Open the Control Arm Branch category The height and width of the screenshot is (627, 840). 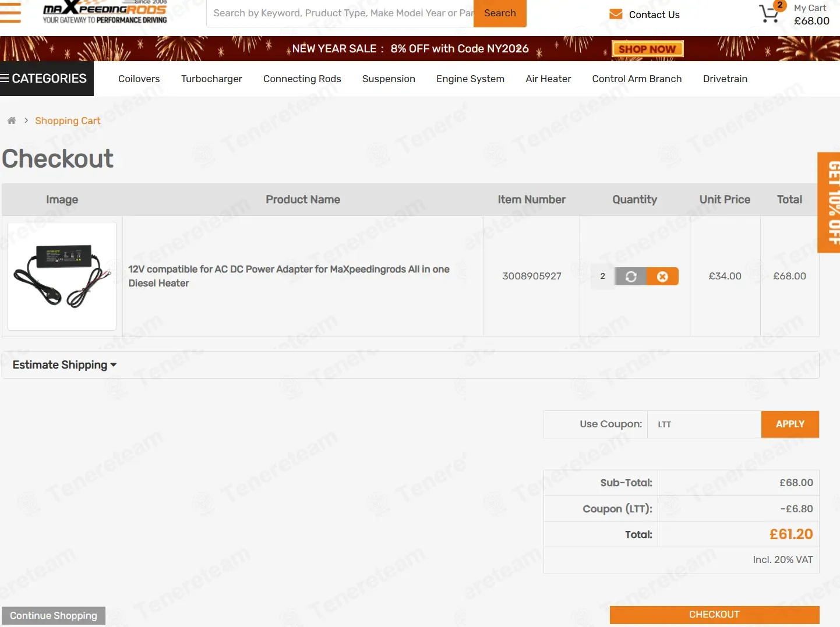coord(637,79)
